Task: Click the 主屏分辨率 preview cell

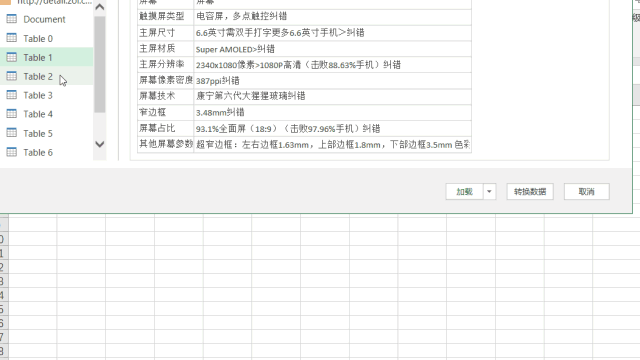Action: pyautogui.click(x=165, y=64)
